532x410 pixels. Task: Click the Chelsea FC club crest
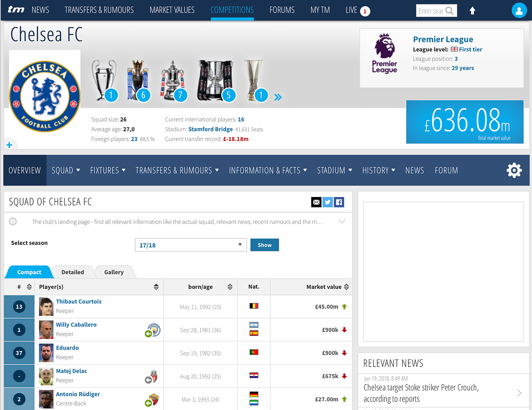45,96
